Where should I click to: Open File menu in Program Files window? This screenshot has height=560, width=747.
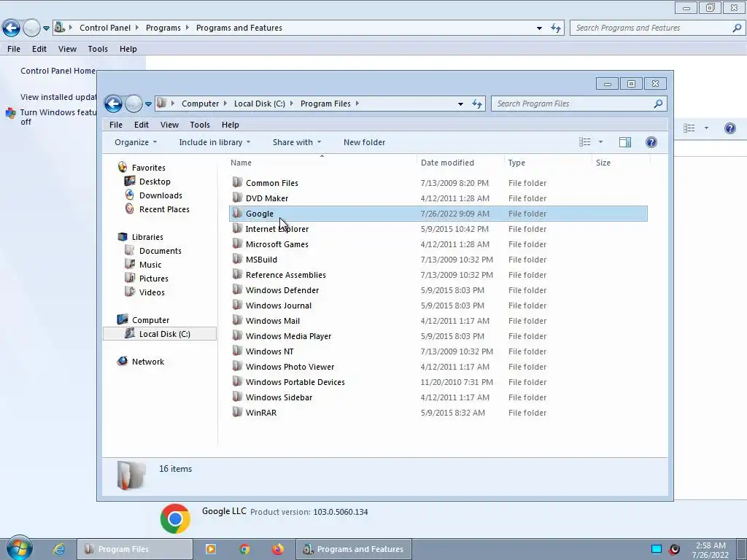(116, 125)
